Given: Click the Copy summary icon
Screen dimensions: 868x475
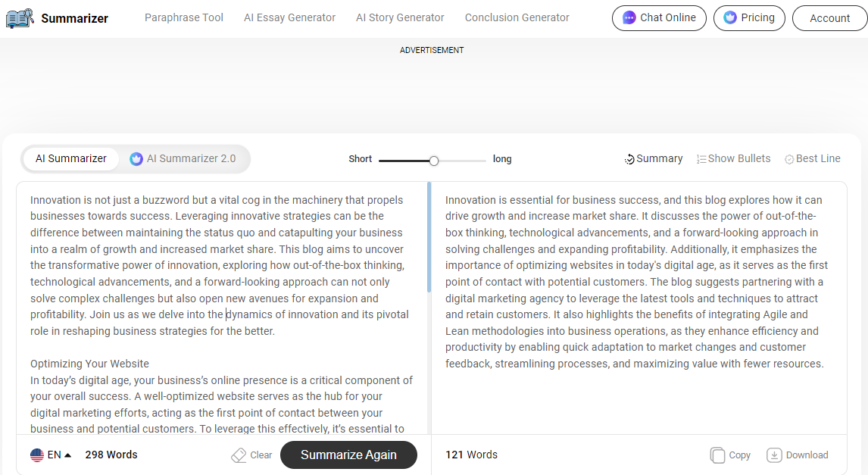Looking at the screenshot, I should [x=717, y=455].
